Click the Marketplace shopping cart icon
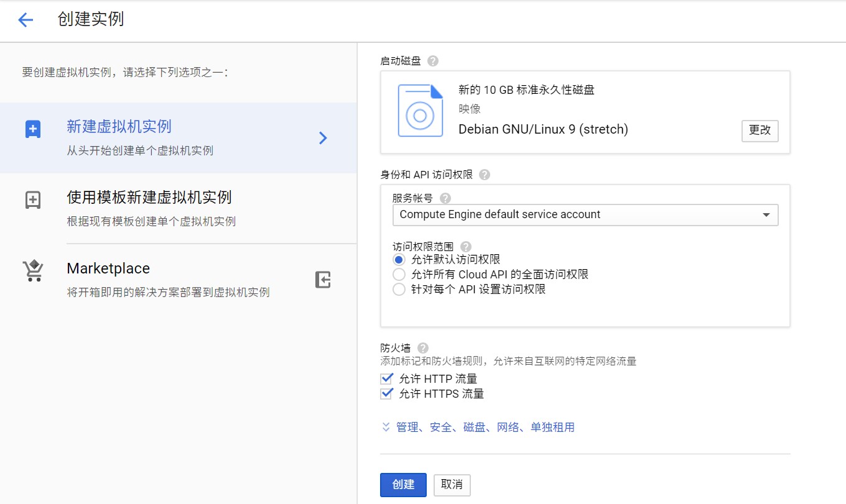Viewport: 846px width, 504px height. pos(32,271)
